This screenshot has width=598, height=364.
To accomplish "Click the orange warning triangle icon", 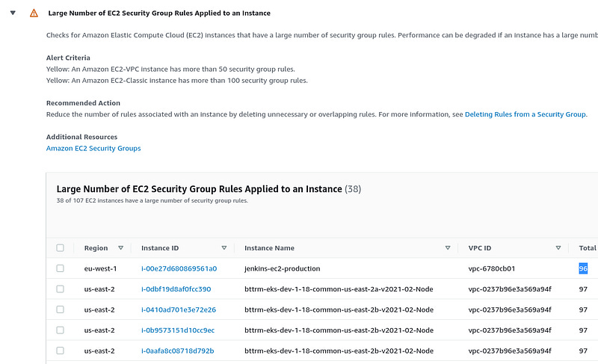I will point(34,13).
